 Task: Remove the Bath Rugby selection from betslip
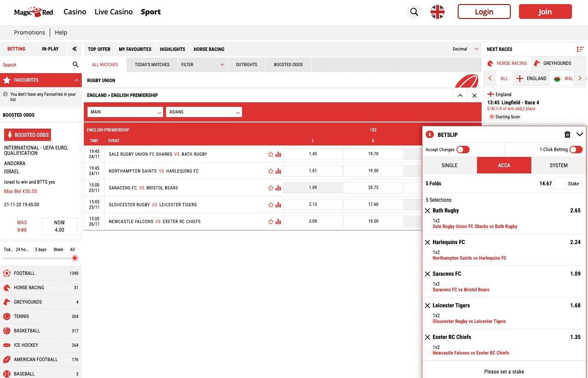point(428,211)
